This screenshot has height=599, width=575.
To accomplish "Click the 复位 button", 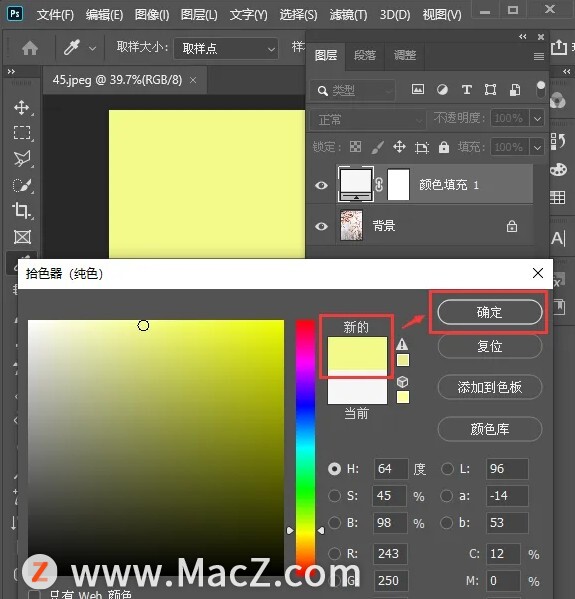I will tap(490, 346).
